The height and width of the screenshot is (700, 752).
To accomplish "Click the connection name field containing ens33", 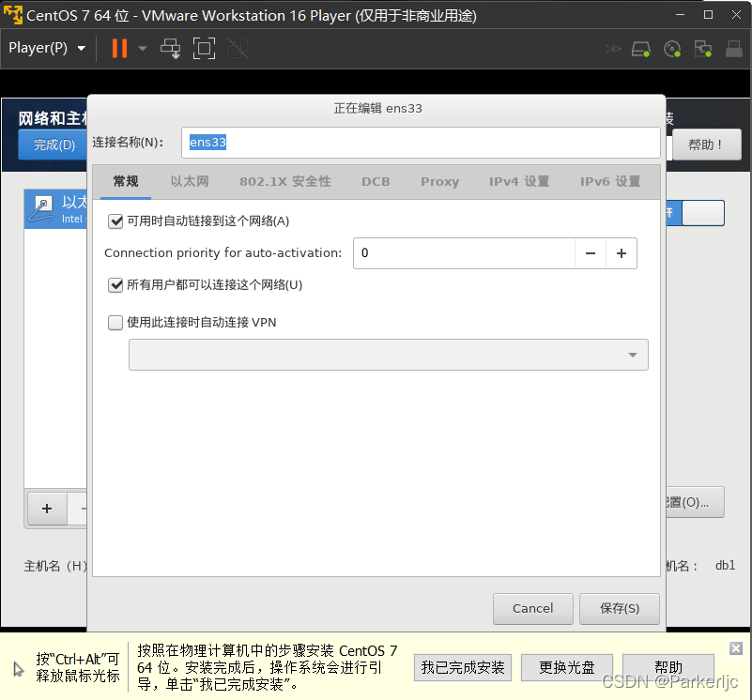I will 421,143.
